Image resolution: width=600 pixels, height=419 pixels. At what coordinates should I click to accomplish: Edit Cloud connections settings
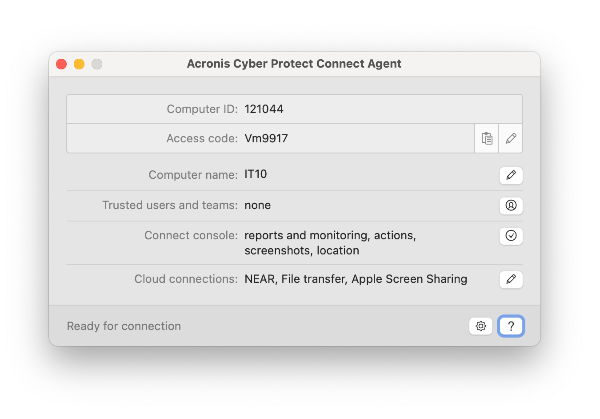coord(511,279)
